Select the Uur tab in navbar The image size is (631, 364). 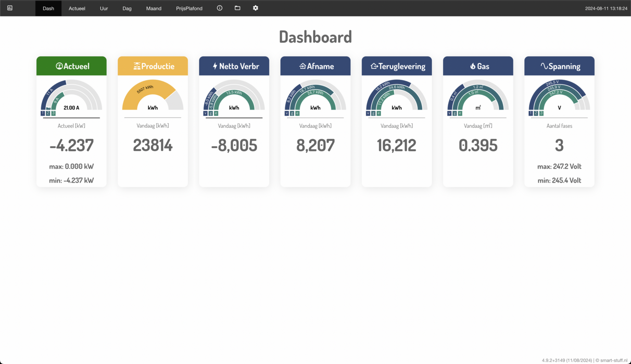point(104,8)
